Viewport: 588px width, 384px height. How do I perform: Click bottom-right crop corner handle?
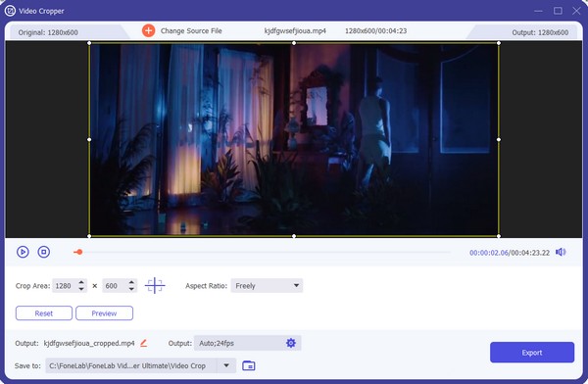tap(499, 236)
